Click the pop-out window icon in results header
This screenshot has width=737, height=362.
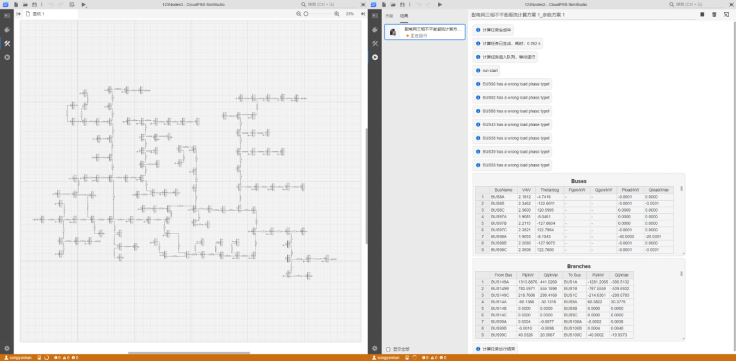[x=726, y=15]
